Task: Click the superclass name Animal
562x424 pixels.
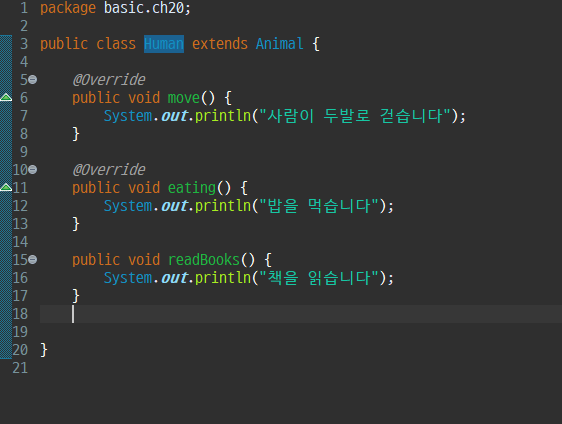Action: point(280,44)
